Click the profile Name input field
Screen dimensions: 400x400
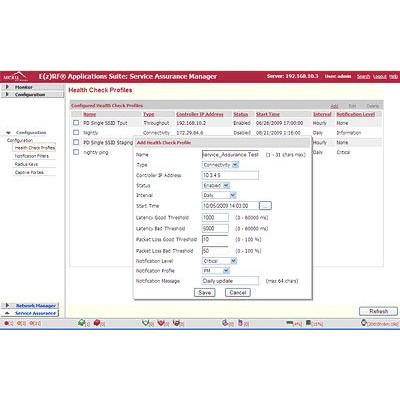(x=230, y=155)
